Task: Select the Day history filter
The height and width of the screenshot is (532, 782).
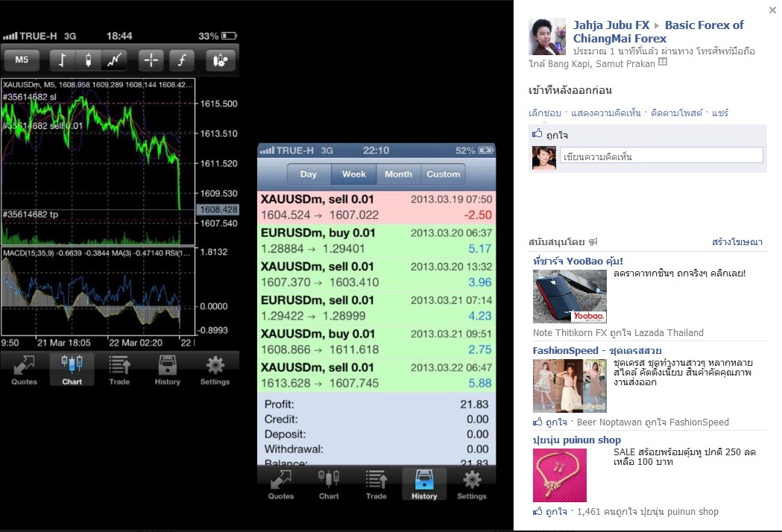Action: (309, 174)
